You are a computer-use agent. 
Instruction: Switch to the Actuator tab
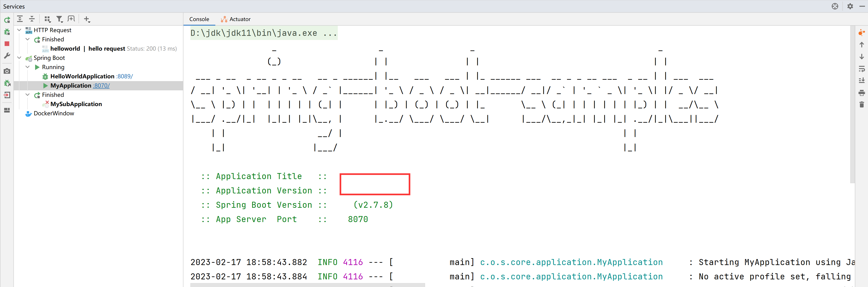click(x=236, y=19)
